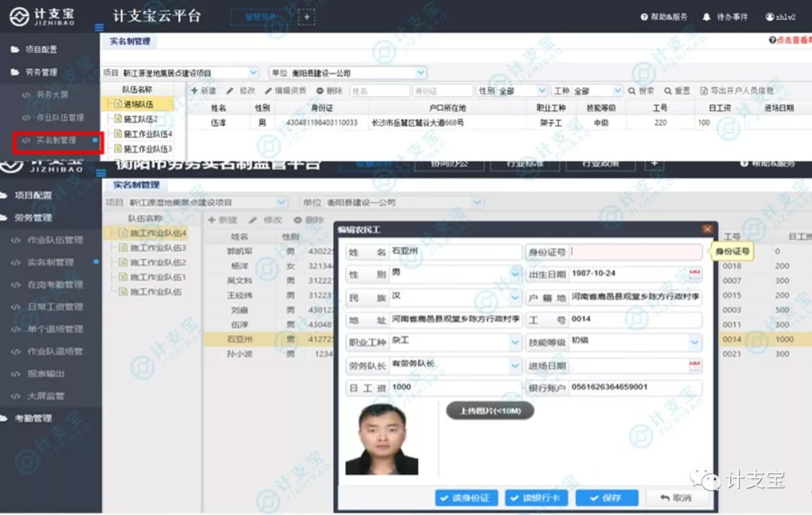The image size is (812, 515).
Task: Select 进场队伍 in the team tree
Action: click(138, 104)
